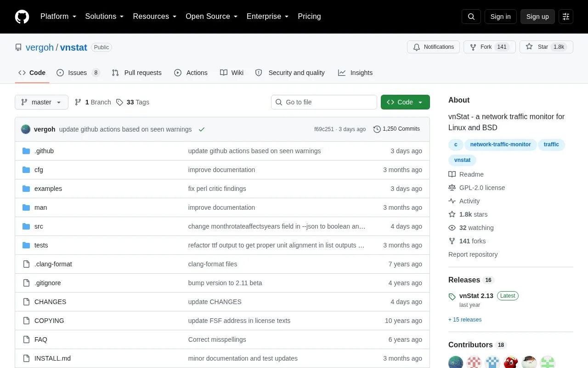Expand the Platform menu
Image resolution: width=588 pixels, height=368 pixels.
pos(58,17)
